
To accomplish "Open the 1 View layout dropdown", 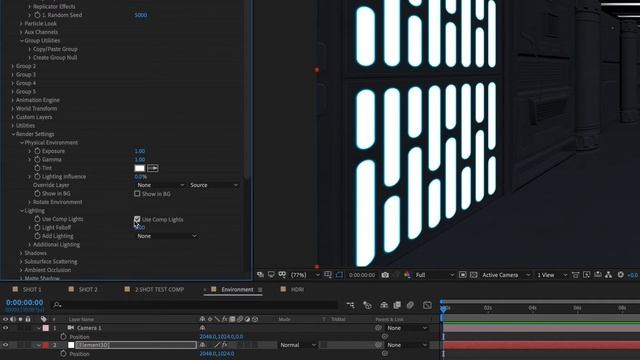I will pos(551,275).
